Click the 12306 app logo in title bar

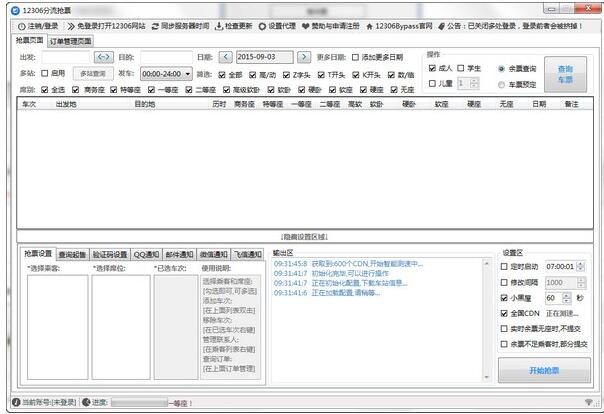[15, 10]
